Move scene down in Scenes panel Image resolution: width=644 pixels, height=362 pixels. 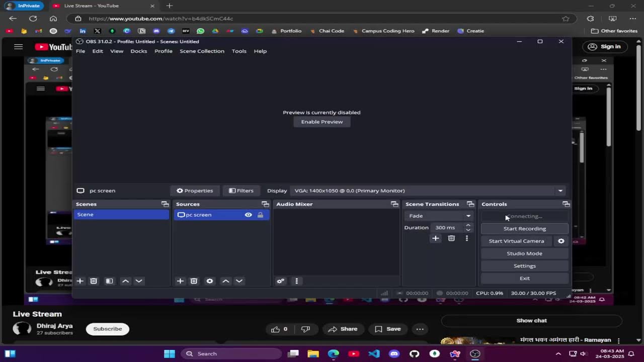click(x=139, y=281)
